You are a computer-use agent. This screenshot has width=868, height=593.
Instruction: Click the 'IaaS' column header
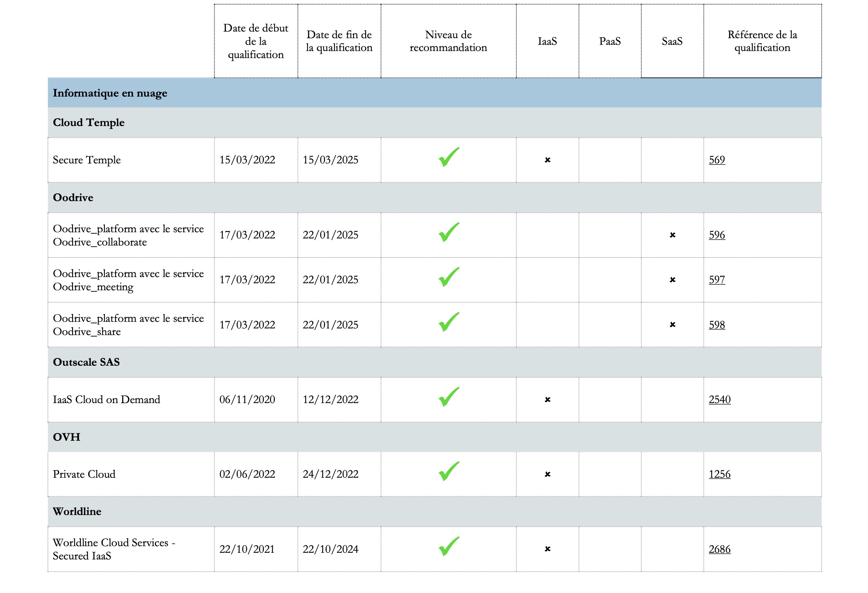pos(548,41)
